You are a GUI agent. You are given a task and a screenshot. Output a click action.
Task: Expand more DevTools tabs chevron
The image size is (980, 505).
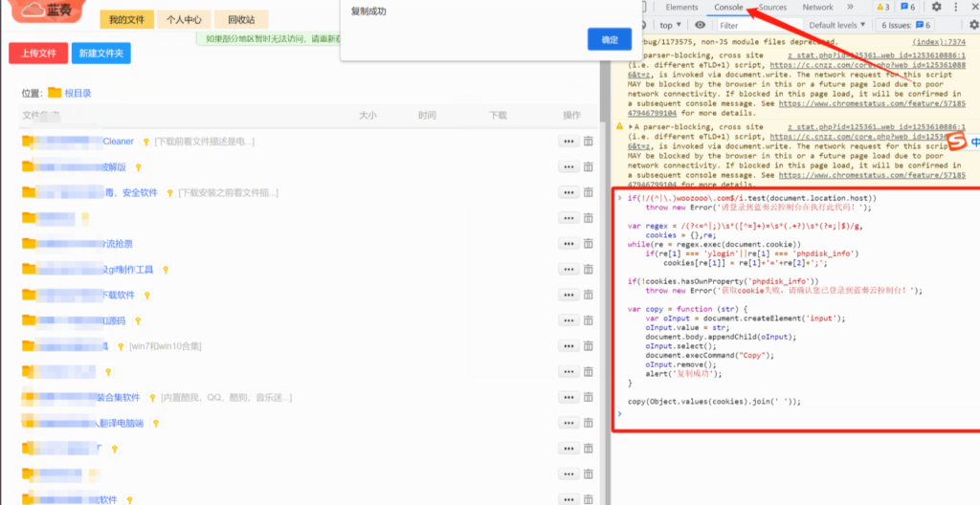pos(851,7)
